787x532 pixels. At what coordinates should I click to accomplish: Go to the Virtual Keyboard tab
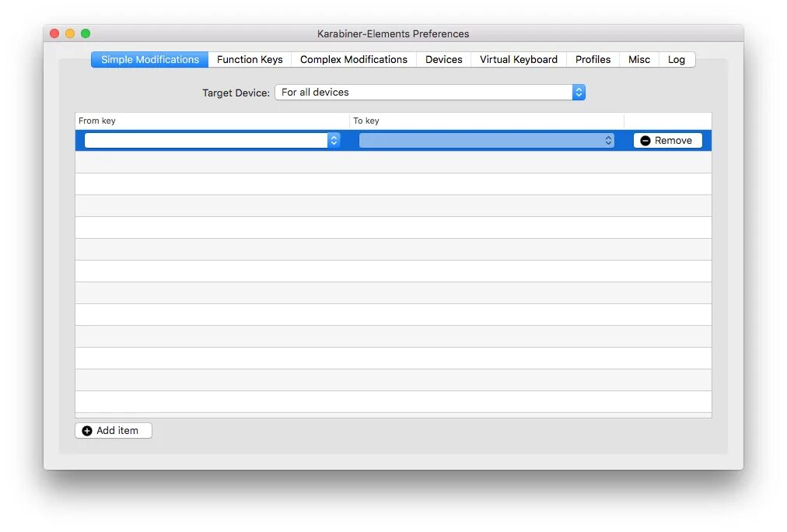[519, 59]
